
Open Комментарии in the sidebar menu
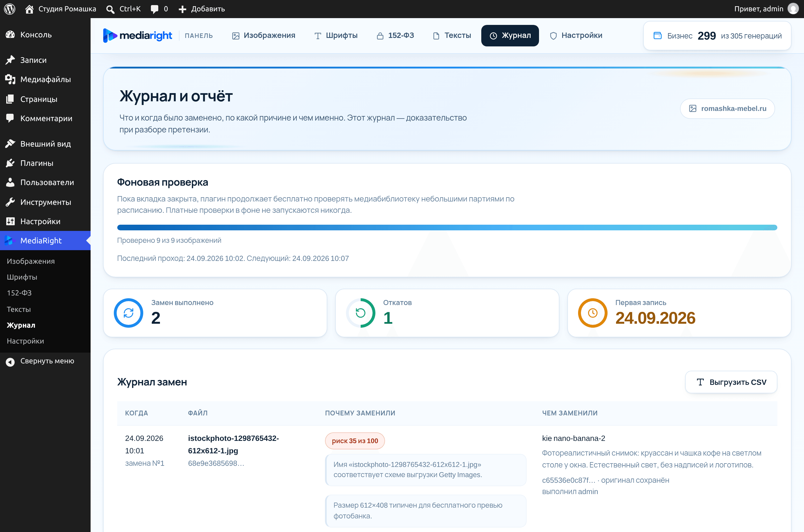point(45,118)
